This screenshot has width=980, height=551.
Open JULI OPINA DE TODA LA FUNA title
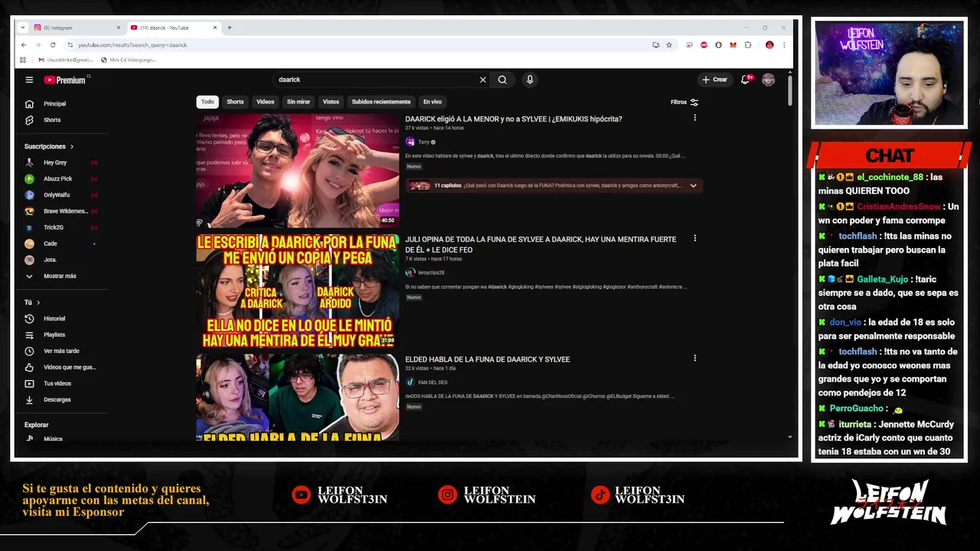point(541,244)
